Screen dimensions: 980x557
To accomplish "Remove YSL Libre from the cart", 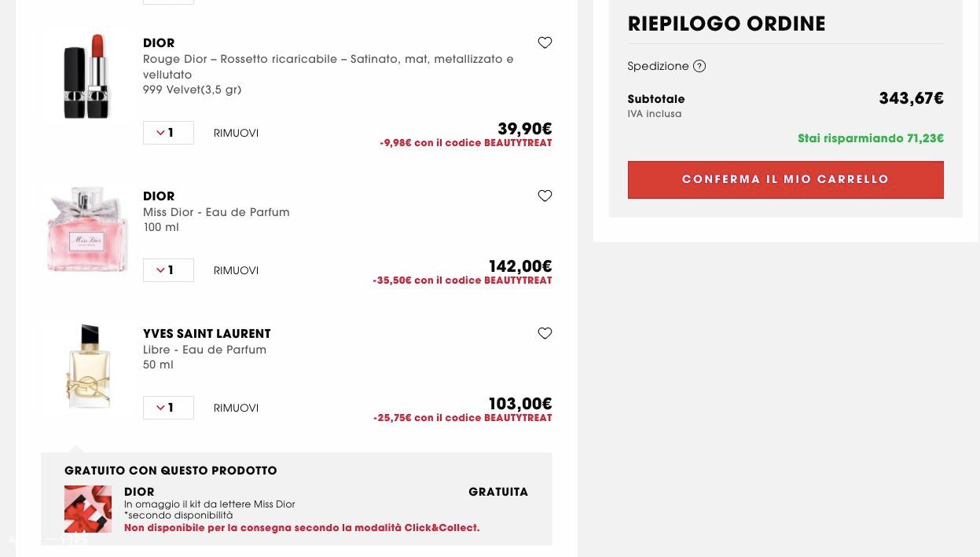I will pyautogui.click(x=236, y=409).
